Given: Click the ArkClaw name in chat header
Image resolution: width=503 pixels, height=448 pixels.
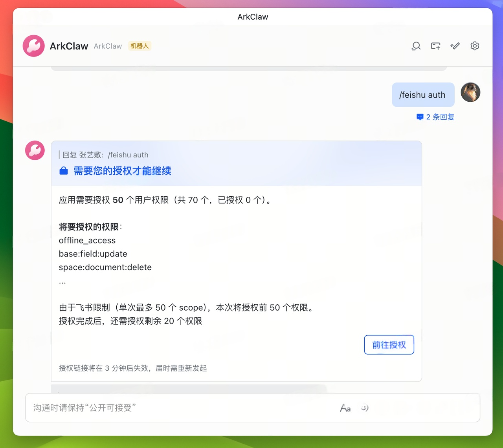Looking at the screenshot, I should 69,46.
